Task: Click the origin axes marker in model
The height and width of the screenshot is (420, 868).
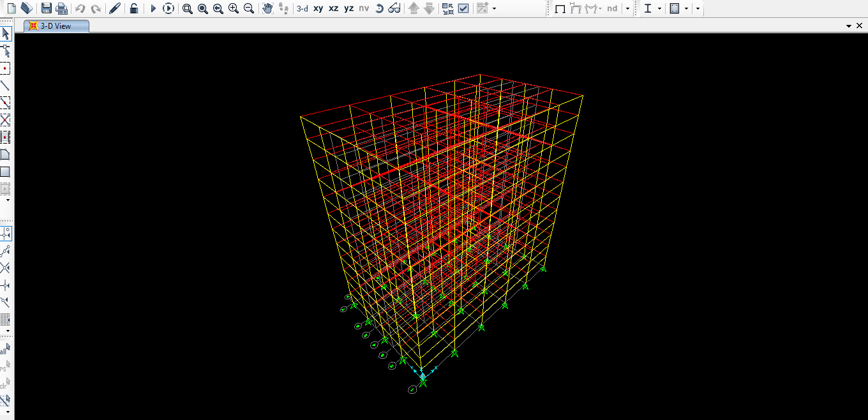Action: coord(422,376)
